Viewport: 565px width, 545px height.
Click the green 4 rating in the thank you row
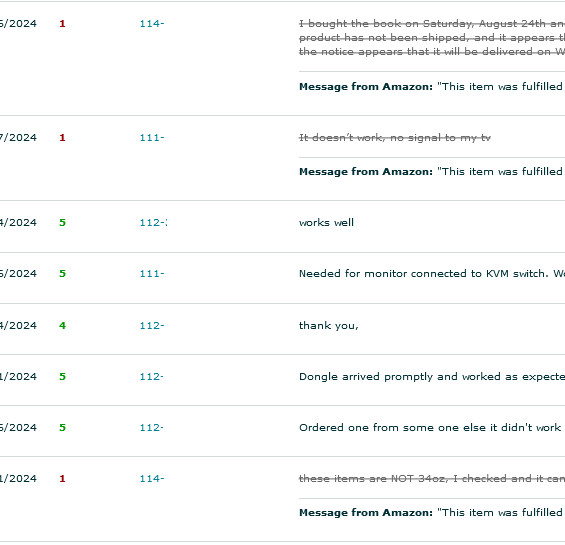pyautogui.click(x=62, y=325)
